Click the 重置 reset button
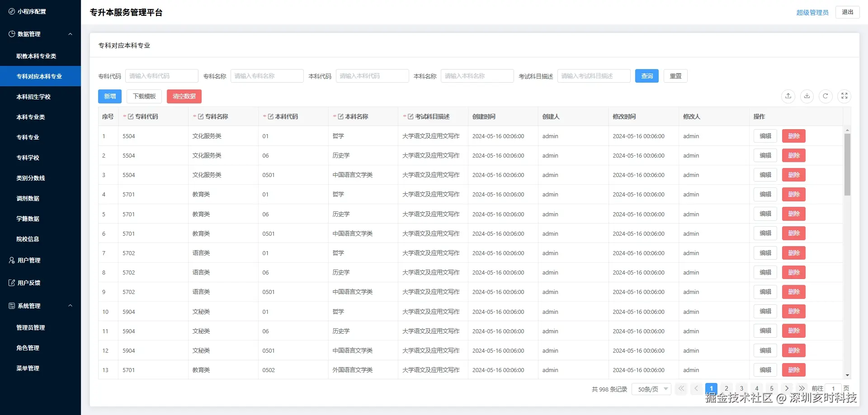 (x=675, y=76)
